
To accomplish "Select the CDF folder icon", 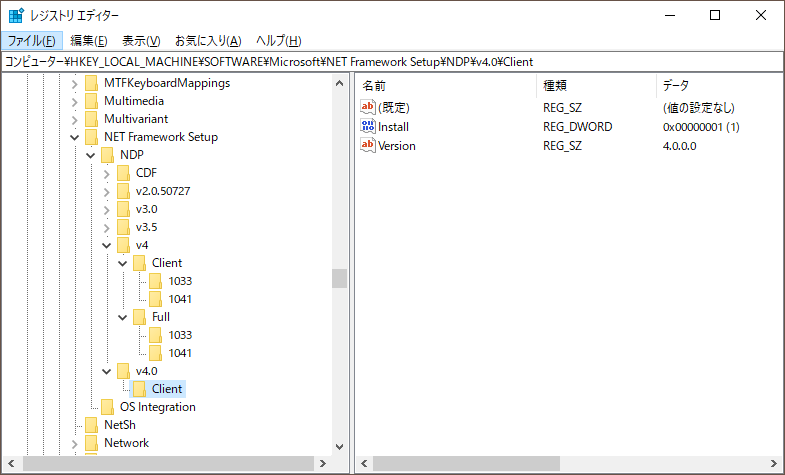I will coord(124,174).
